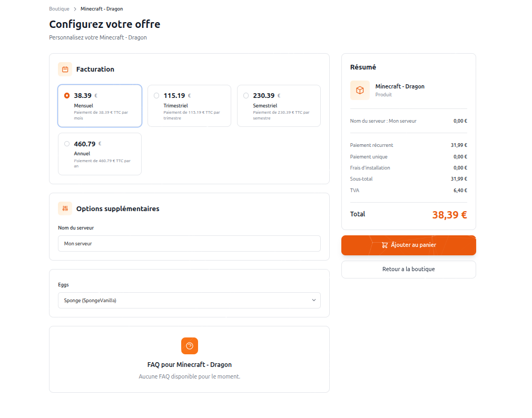
Task: Select the Semestriel 230.39 € radio button
Action: pos(246,96)
